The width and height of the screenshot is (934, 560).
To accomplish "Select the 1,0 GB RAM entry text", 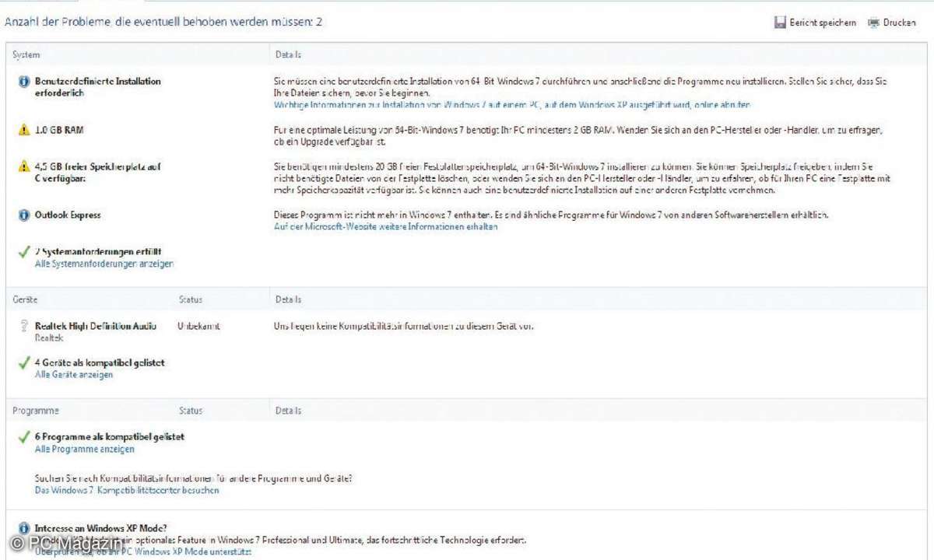I will coord(59,130).
